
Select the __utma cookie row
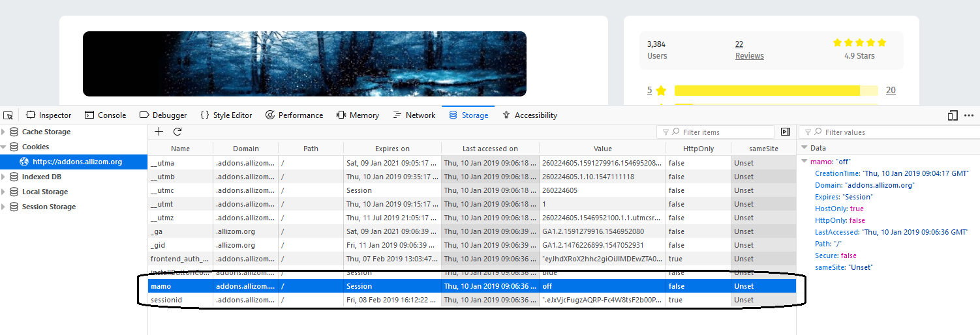(472, 163)
